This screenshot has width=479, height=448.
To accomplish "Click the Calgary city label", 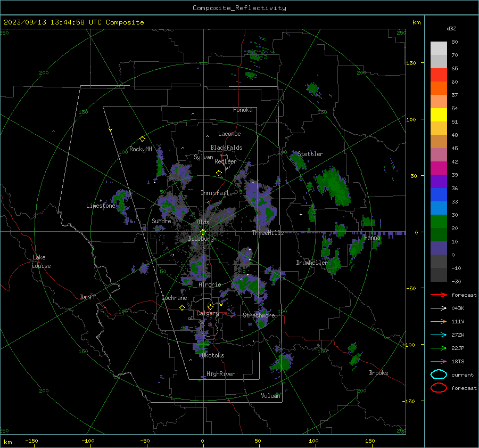I will (x=208, y=313).
